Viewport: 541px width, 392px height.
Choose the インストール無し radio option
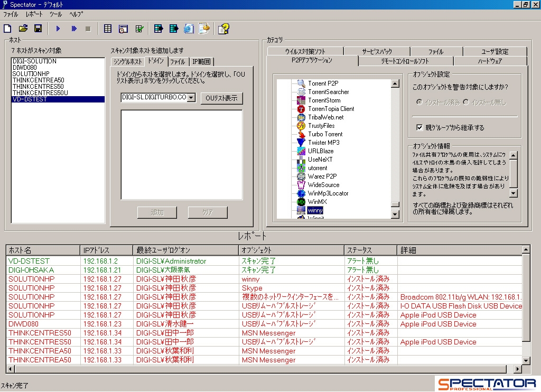pyautogui.click(x=466, y=102)
